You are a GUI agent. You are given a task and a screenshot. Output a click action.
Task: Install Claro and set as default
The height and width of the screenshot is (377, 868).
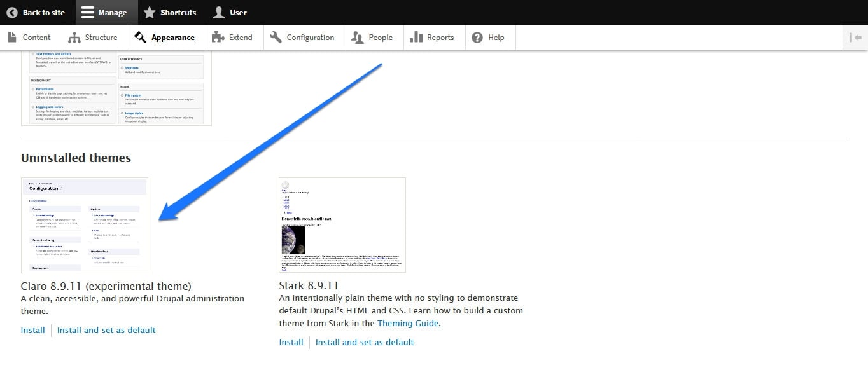106,330
